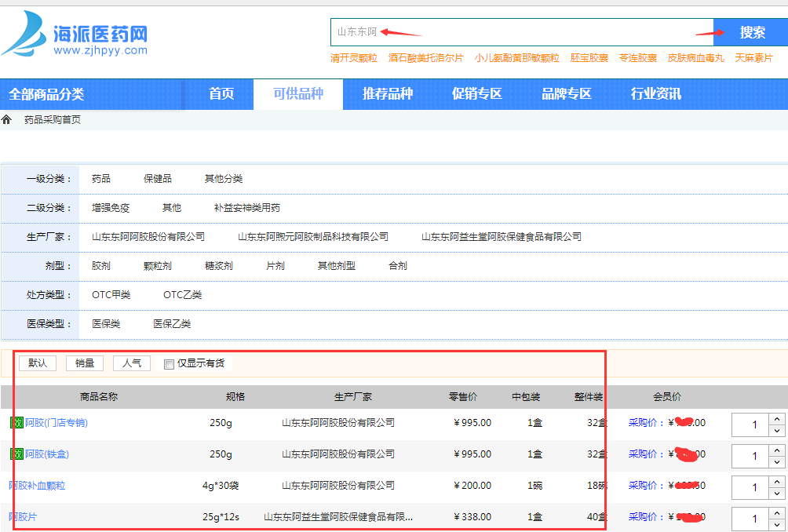The height and width of the screenshot is (532, 788).
Task: Filter manufacturer 山东东阿阿胶股份有限公司
Action: click(x=148, y=237)
